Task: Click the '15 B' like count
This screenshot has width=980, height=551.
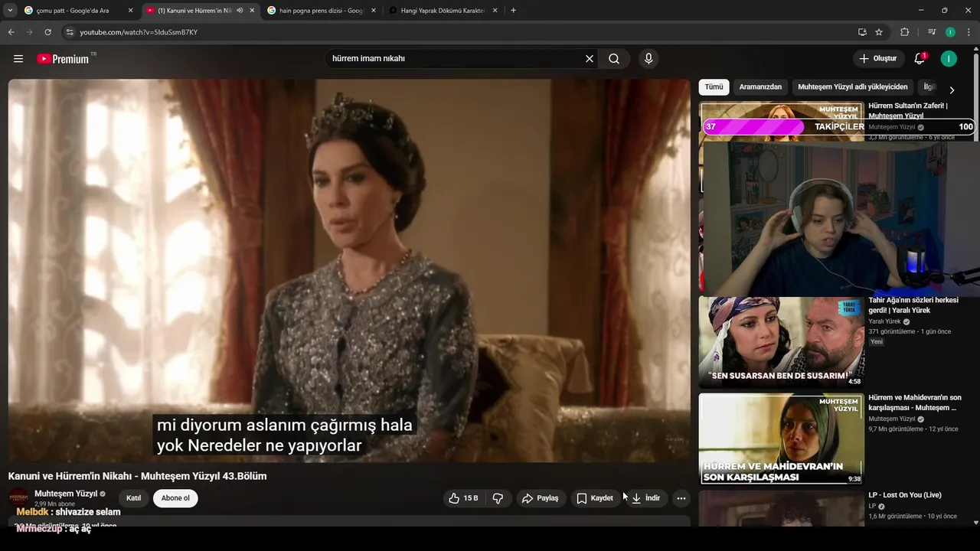Action: click(471, 498)
